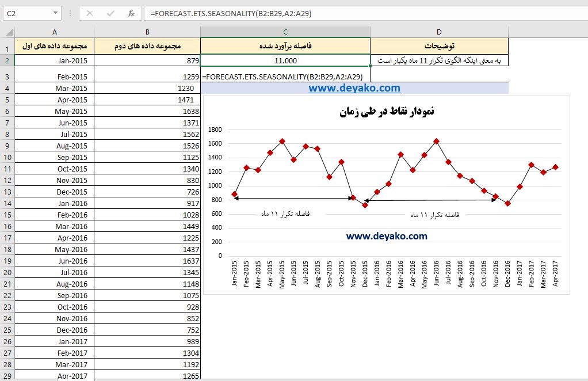This screenshot has height=381, width=588.
Task: Select cell Jun-2016
Action: tap(55, 261)
